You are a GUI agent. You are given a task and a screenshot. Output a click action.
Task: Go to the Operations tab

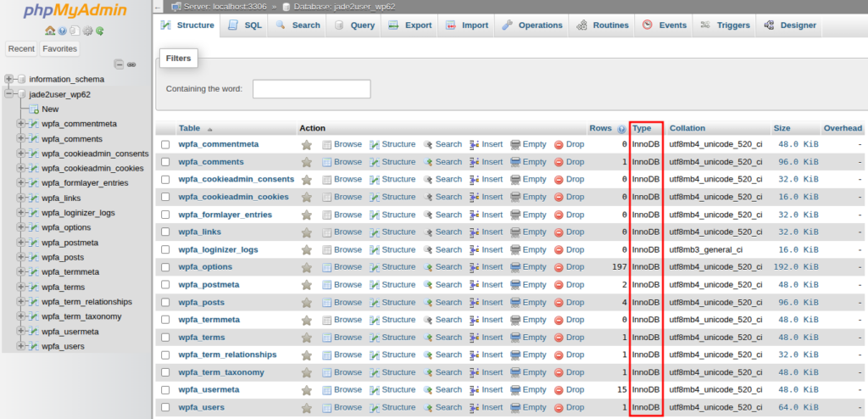pyautogui.click(x=531, y=25)
